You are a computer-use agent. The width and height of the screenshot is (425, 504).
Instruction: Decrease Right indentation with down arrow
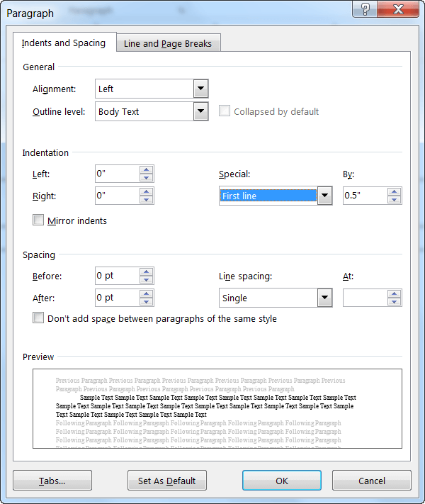coord(147,200)
